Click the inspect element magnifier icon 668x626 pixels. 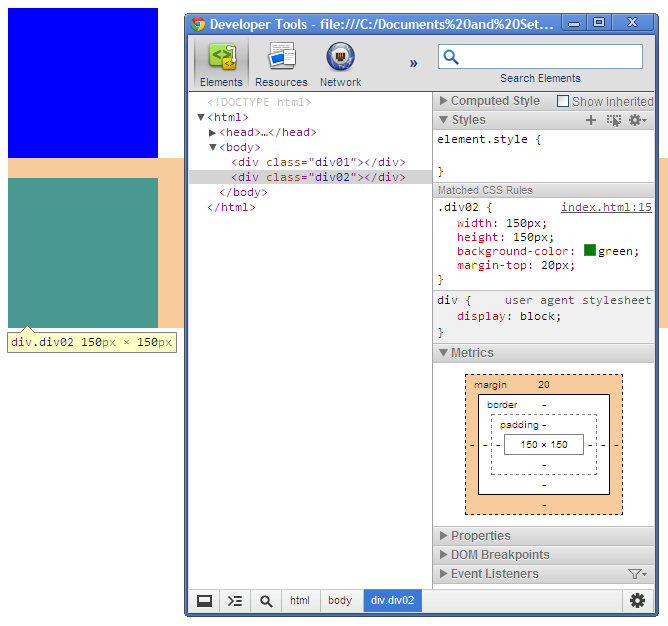tap(266, 601)
